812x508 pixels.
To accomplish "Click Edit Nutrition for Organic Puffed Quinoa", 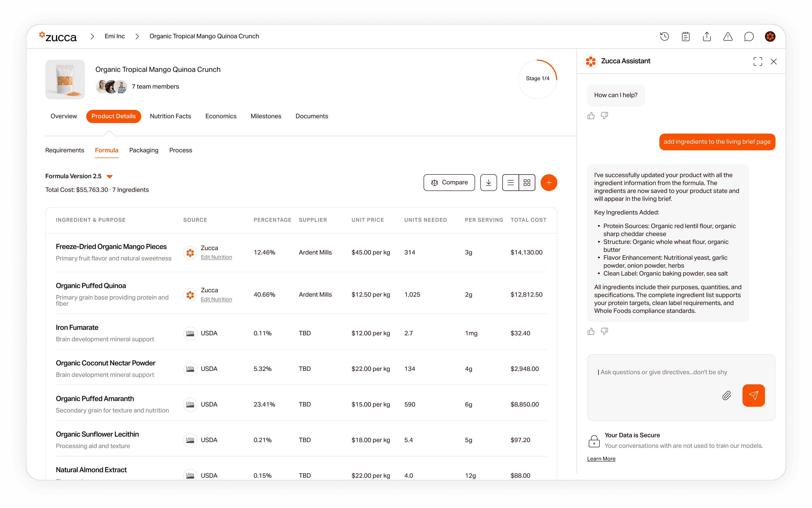I will [216, 299].
